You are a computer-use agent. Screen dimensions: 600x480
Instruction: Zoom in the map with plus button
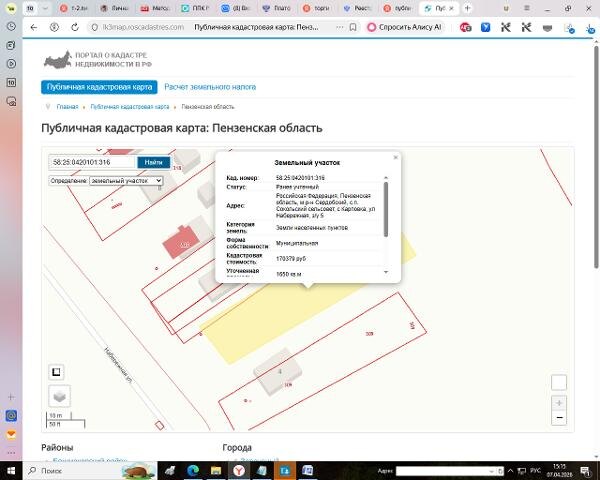tap(559, 403)
